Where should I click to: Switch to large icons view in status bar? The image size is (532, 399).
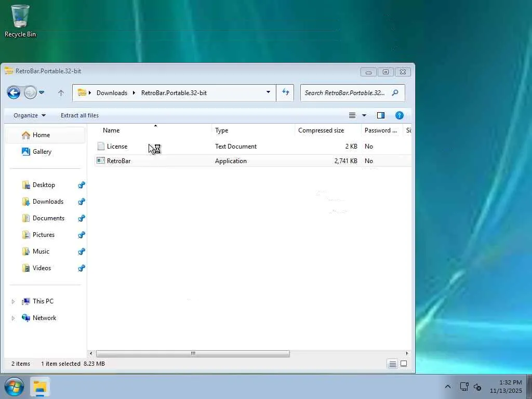click(404, 364)
